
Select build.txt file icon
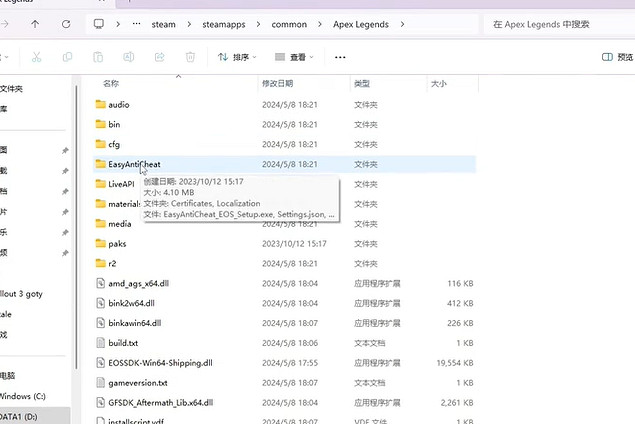(100, 343)
